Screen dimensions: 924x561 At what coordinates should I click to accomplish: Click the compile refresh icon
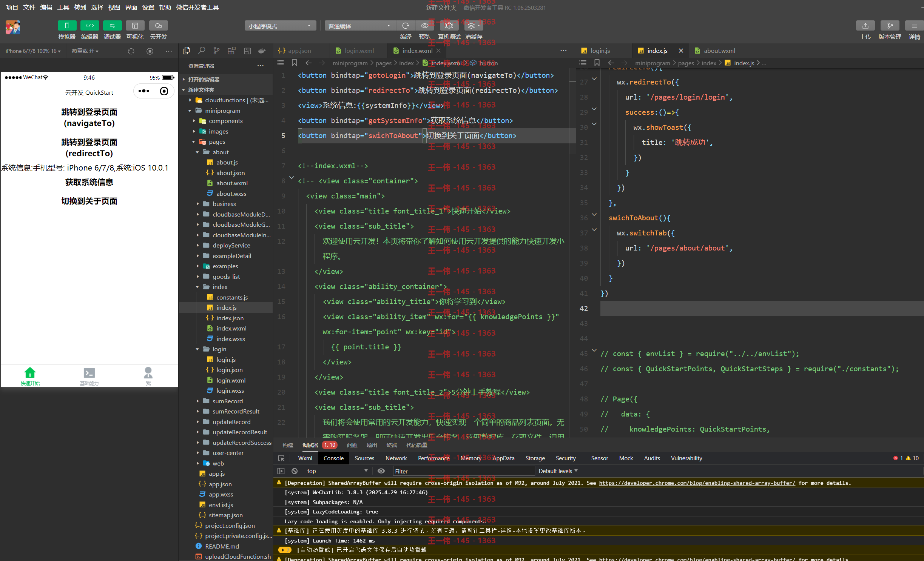pyautogui.click(x=406, y=26)
